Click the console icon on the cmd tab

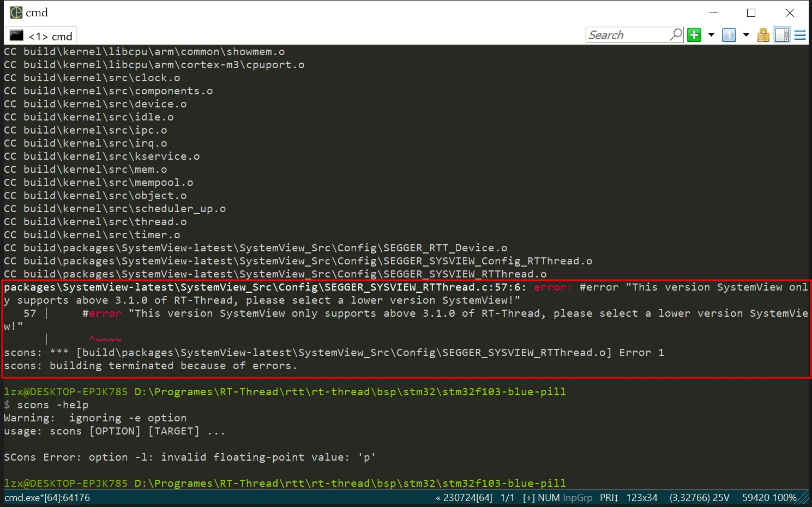click(x=17, y=36)
